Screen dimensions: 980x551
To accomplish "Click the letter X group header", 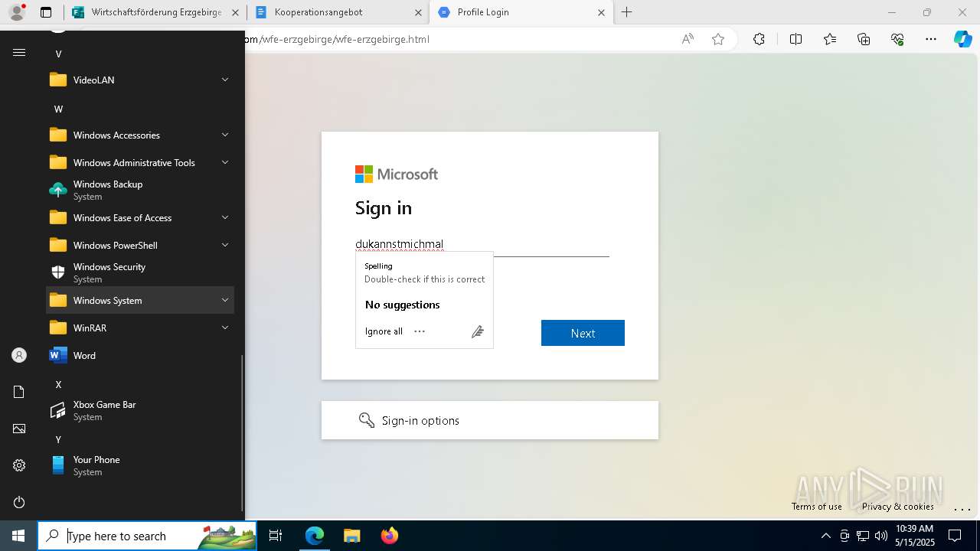I will point(58,384).
